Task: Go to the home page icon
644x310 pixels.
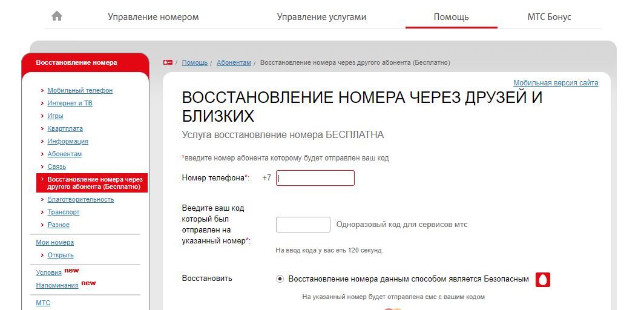Action: coord(57,16)
